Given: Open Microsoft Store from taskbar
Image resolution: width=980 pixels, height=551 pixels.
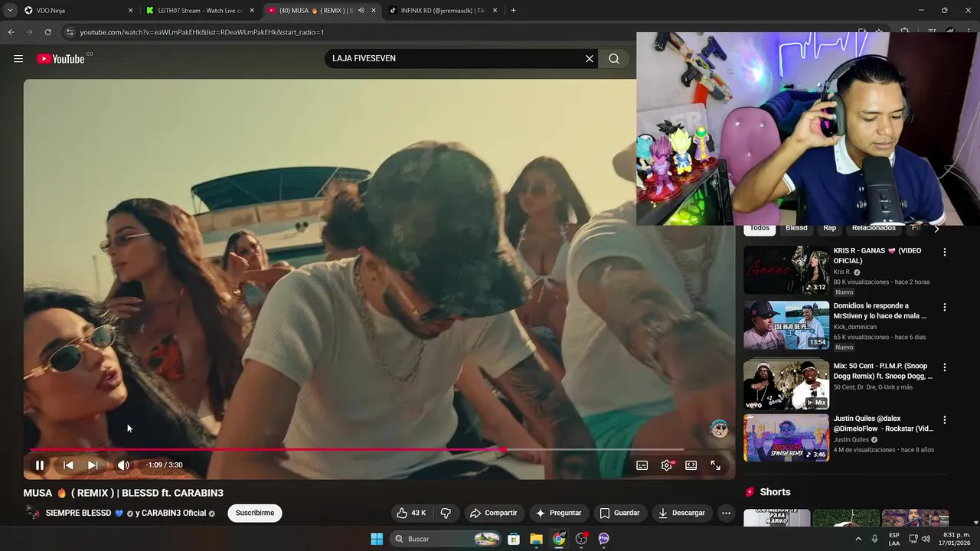Looking at the screenshot, I should coord(514,539).
